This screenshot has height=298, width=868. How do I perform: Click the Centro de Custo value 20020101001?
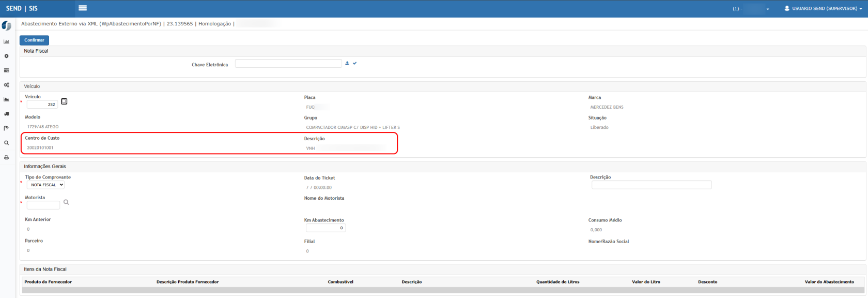[40, 148]
